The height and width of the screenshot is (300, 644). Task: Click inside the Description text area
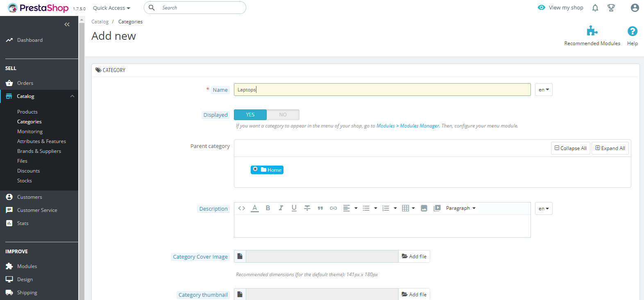[382, 226]
